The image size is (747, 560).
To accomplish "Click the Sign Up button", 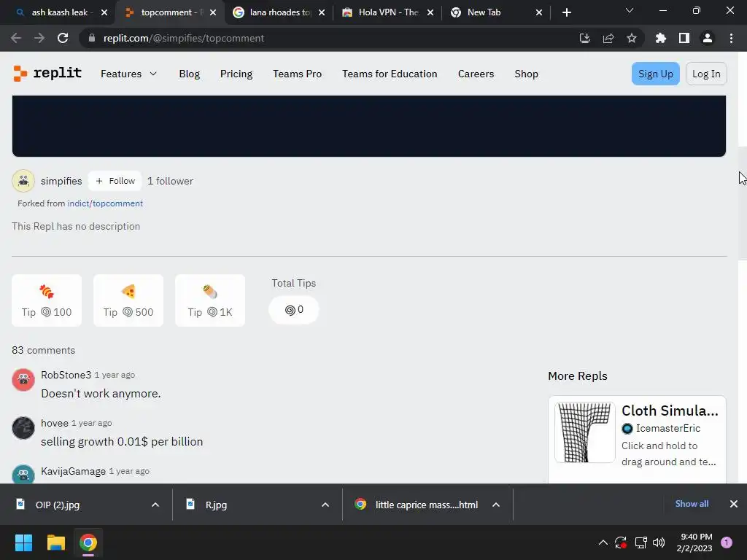I will tap(656, 74).
